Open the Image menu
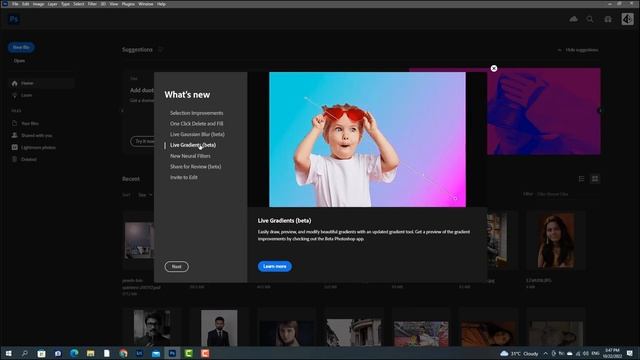The image size is (640, 360). click(x=38, y=4)
